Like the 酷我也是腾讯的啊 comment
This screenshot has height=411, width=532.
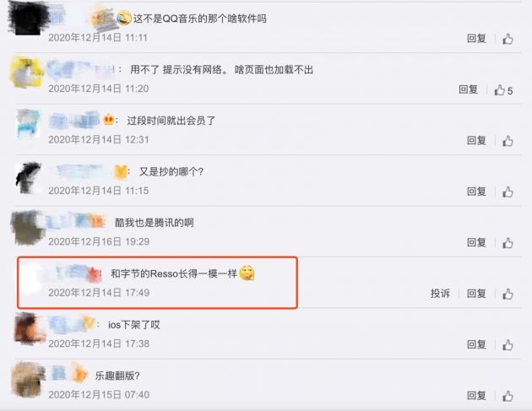tap(508, 243)
